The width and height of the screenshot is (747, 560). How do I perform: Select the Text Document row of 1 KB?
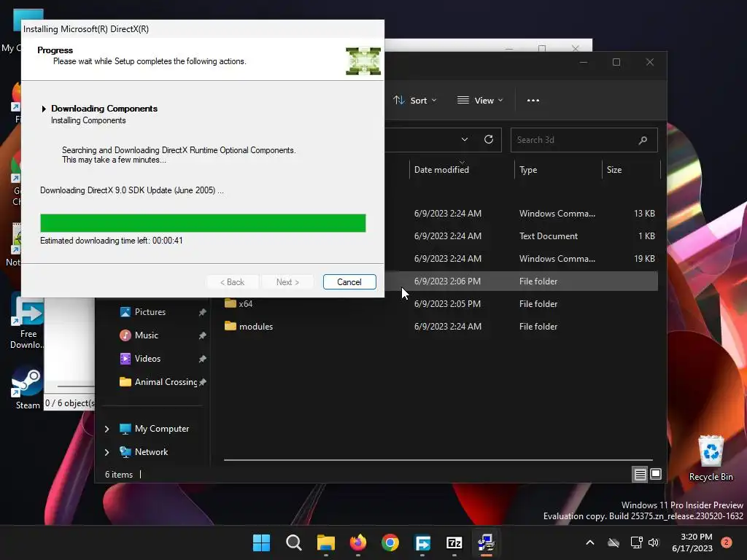(521, 236)
